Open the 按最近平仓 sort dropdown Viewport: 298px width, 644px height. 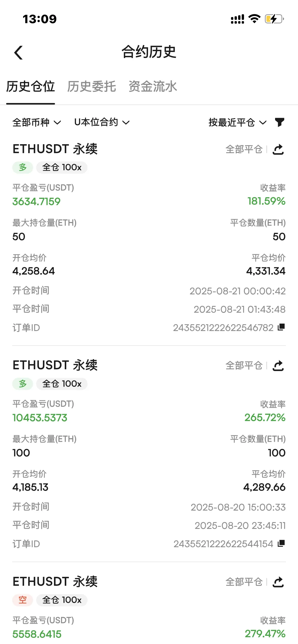tap(237, 122)
